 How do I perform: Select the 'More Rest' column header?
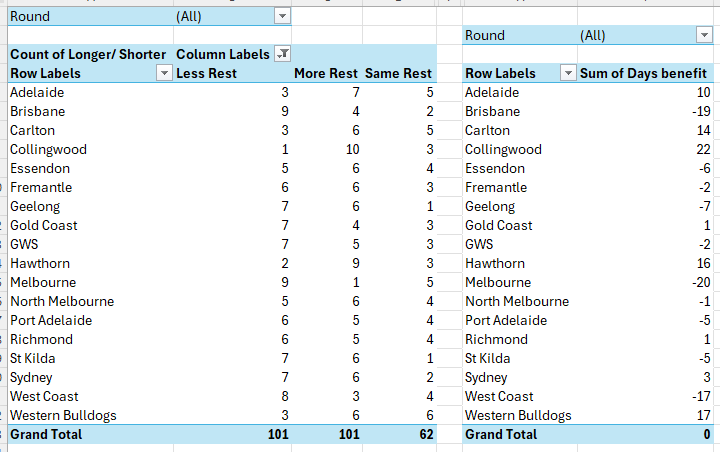coord(326,73)
